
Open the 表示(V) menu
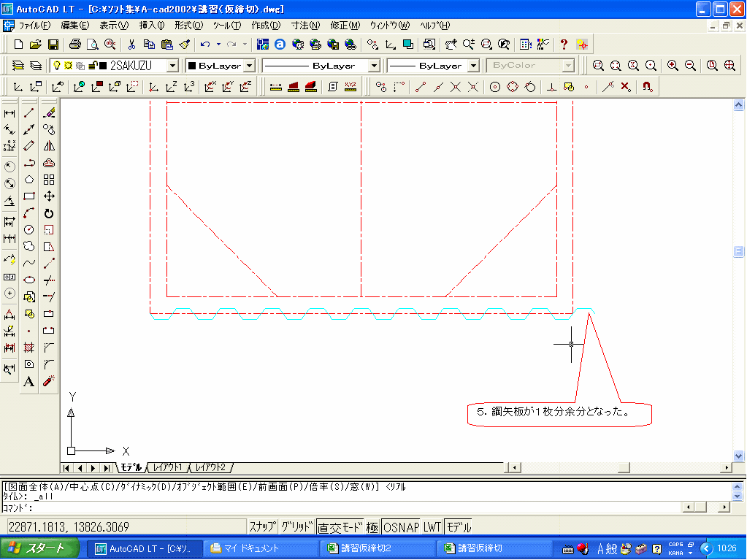click(x=114, y=26)
